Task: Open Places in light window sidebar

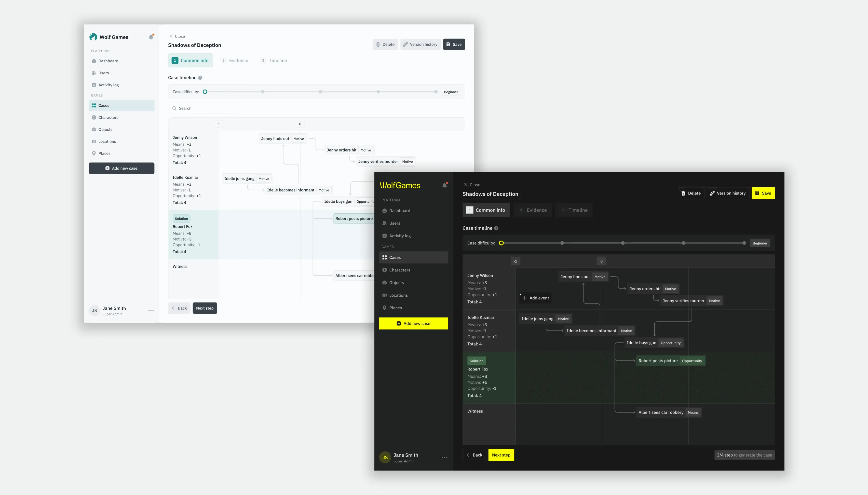Action: (x=121, y=153)
